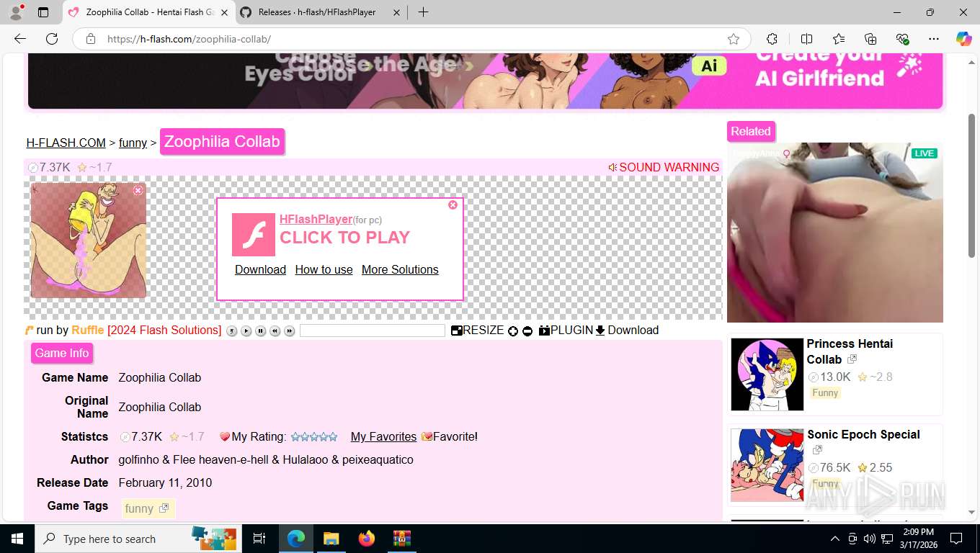The height and width of the screenshot is (553, 980).
Task: Open the tab actions menu icon
Action: tap(43, 12)
